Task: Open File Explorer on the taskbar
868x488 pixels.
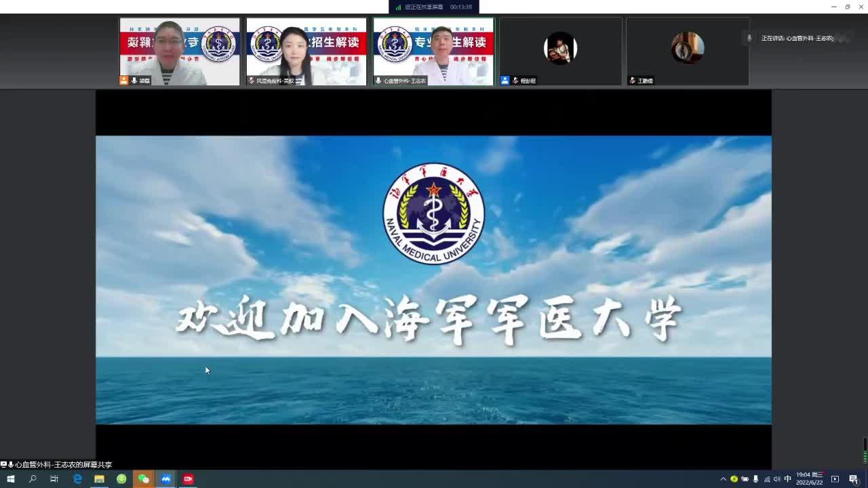Action: [x=99, y=479]
